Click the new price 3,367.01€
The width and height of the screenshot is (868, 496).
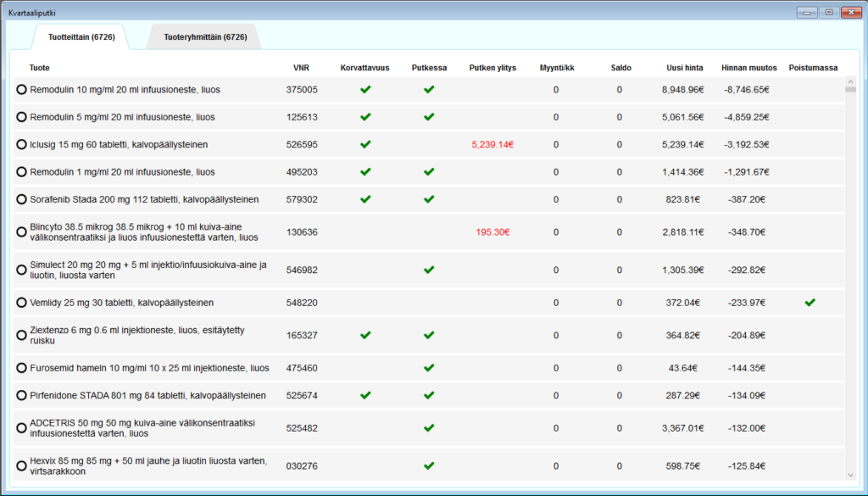(683, 428)
